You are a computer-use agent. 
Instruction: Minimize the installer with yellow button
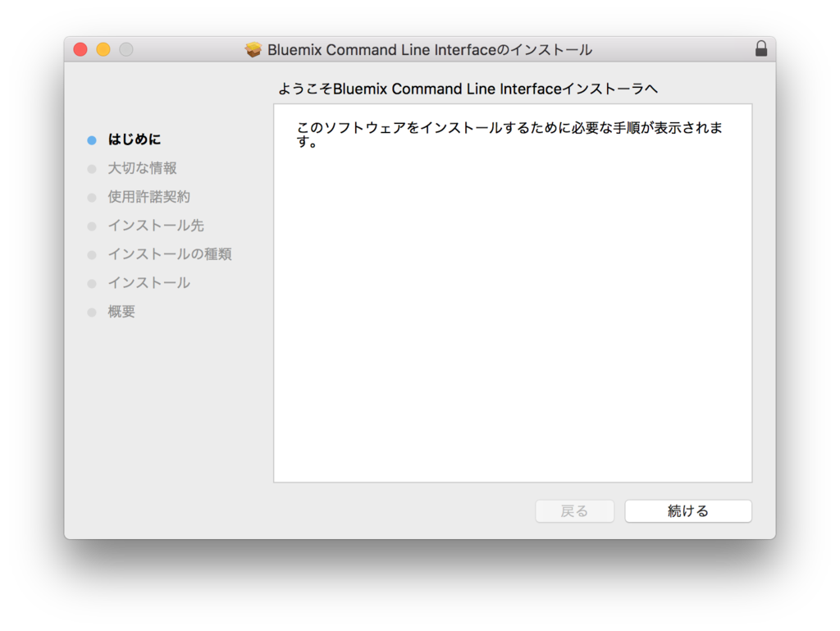pyautogui.click(x=103, y=49)
